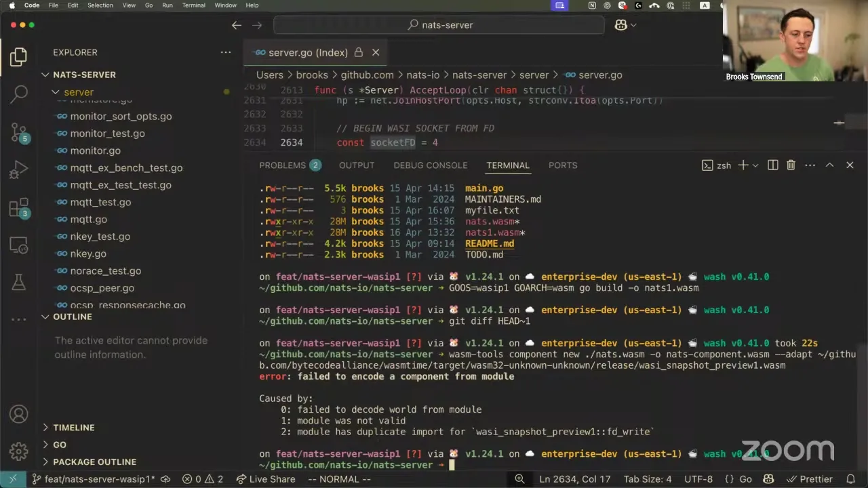
Task: Kill the terminal with trash icon
Action: click(x=791, y=165)
